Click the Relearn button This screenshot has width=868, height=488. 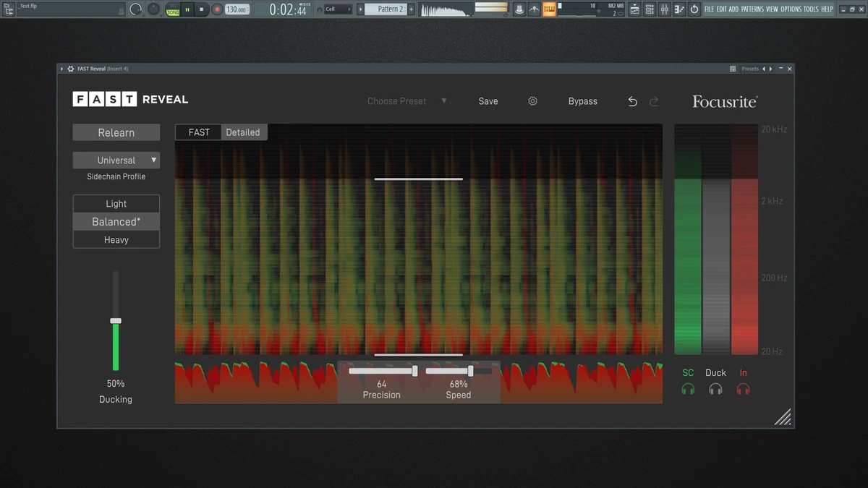point(116,132)
